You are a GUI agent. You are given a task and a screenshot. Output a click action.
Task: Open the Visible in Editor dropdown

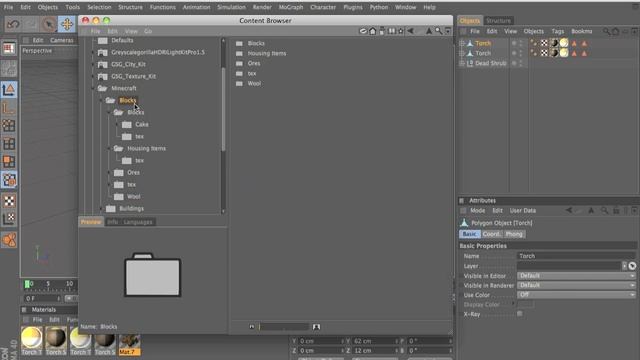pos(576,276)
